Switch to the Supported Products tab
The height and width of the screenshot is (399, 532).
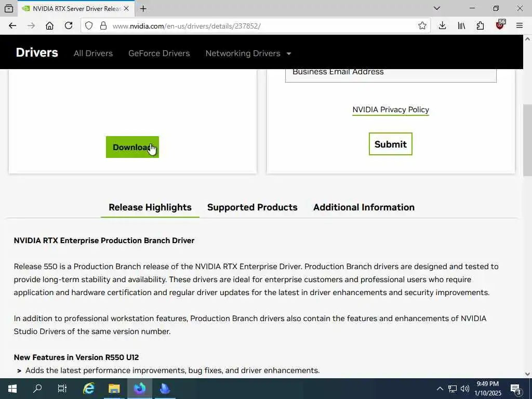tap(252, 207)
